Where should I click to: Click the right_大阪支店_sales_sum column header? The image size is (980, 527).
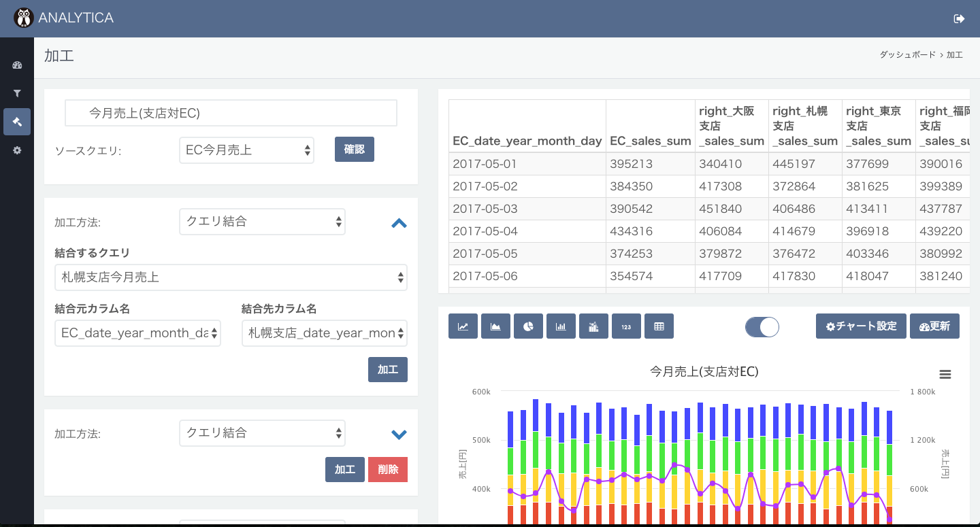[x=732, y=126]
